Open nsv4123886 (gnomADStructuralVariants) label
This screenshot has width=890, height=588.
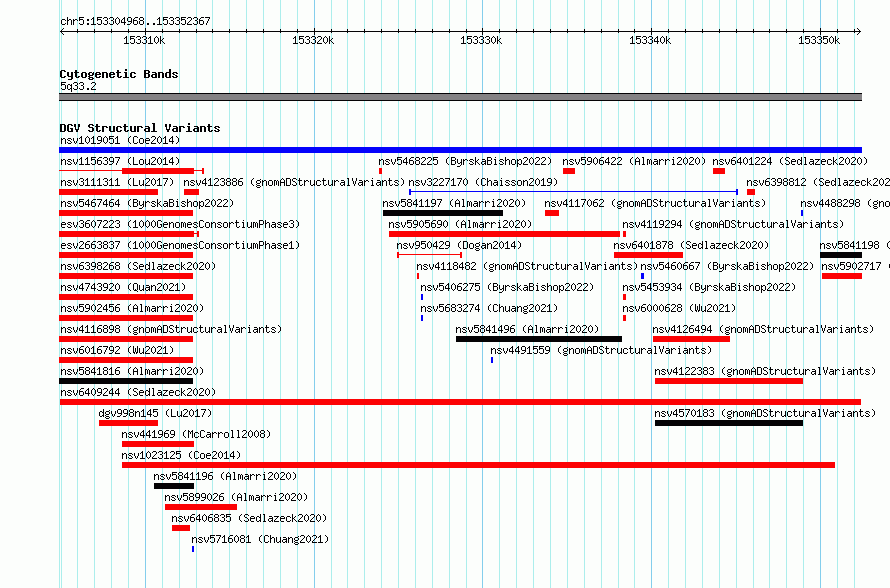tap(294, 182)
